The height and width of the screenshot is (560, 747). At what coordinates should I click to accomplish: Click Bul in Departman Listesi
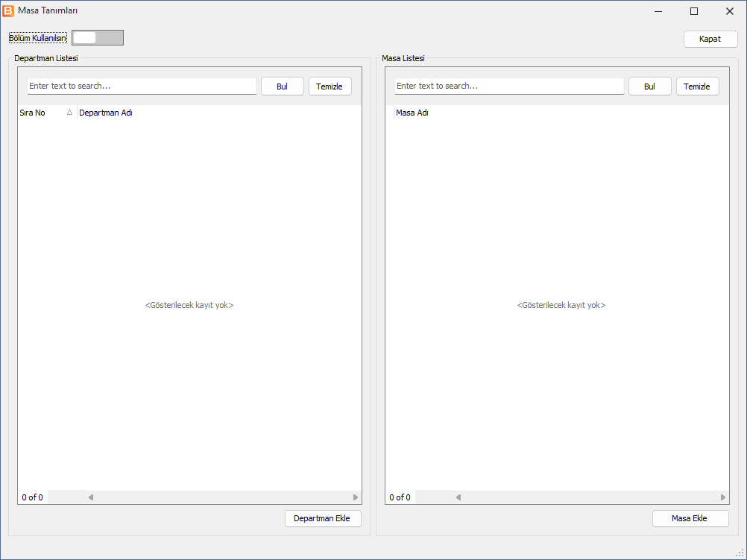coord(282,86)
